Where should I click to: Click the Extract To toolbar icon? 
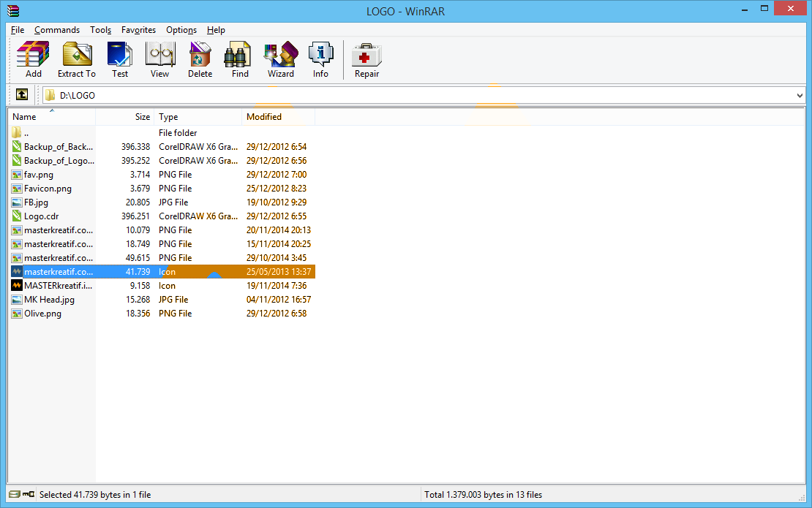(x=77, y=54)
